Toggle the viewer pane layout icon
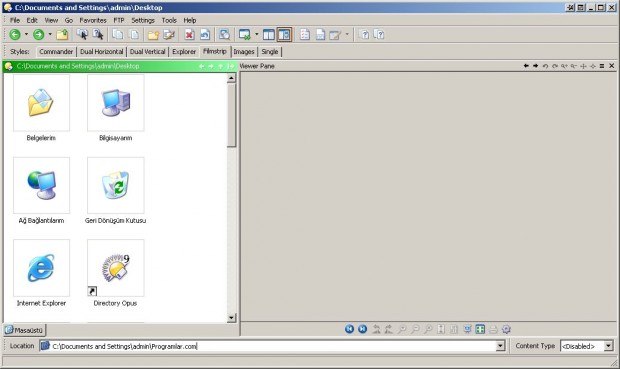 point(284,35)
